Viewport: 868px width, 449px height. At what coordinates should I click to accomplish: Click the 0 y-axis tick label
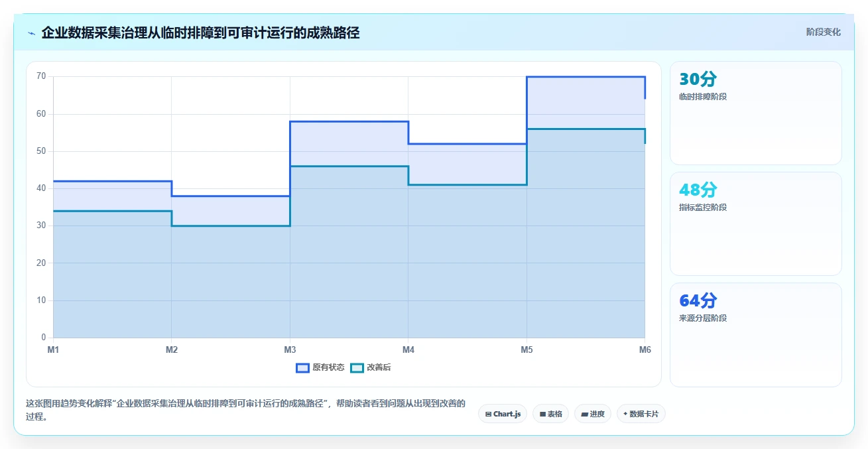[44, 338]
